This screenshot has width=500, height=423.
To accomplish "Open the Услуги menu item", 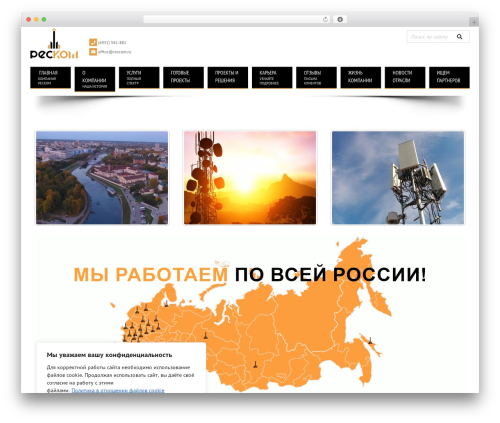I will click(139, 78).
